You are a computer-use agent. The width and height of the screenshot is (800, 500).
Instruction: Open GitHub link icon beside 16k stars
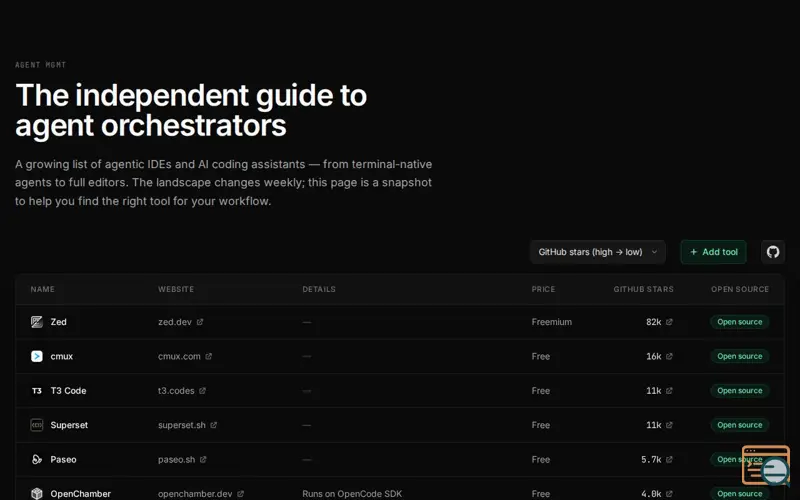tap(669, 356)
